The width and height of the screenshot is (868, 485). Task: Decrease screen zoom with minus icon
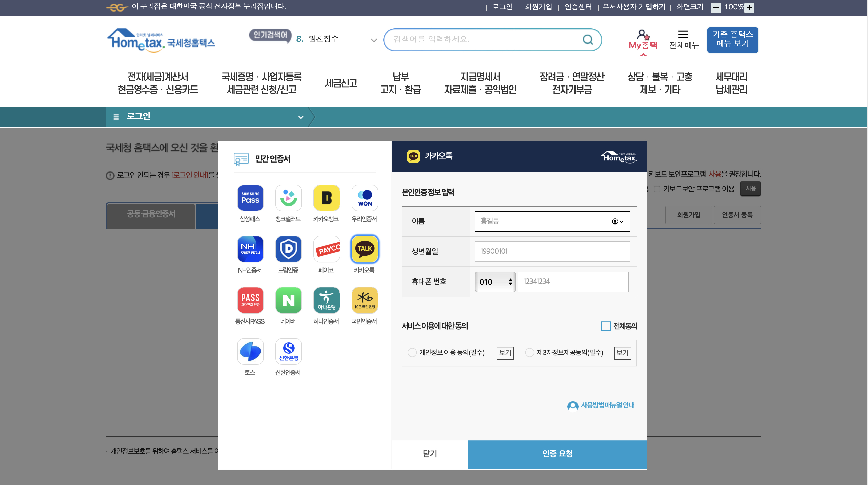tap(716, 8)
